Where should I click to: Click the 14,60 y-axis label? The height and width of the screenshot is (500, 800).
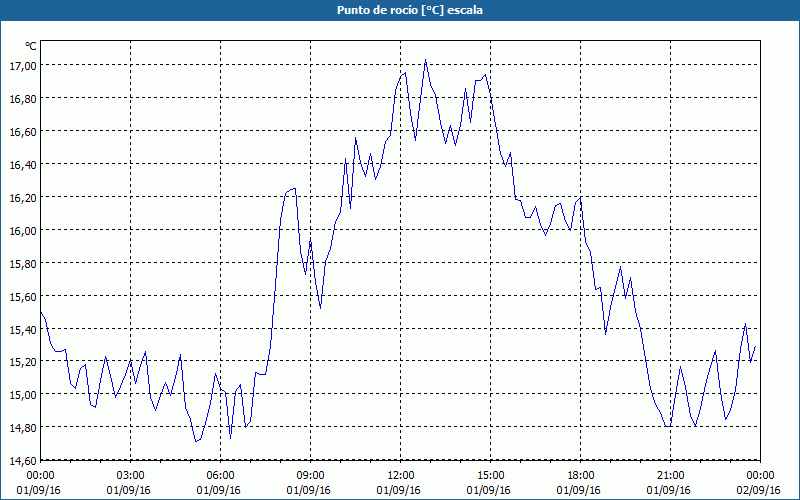(23, 461)
